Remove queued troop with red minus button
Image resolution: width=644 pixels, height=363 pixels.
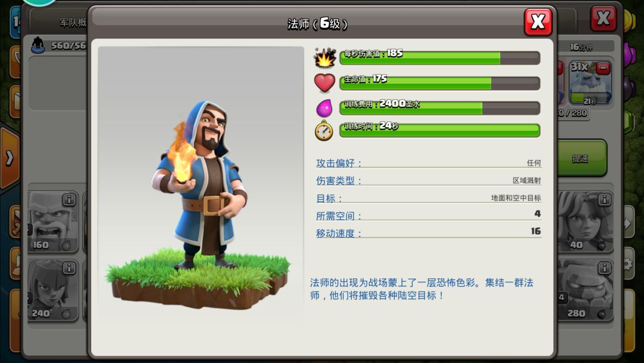603,68
